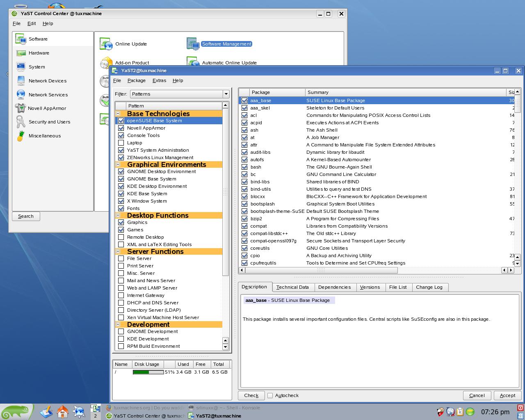The height and width of the screenshot is (420, 525).
Task: Sort package list by Summary column
Action: click(x=406, y=92)
